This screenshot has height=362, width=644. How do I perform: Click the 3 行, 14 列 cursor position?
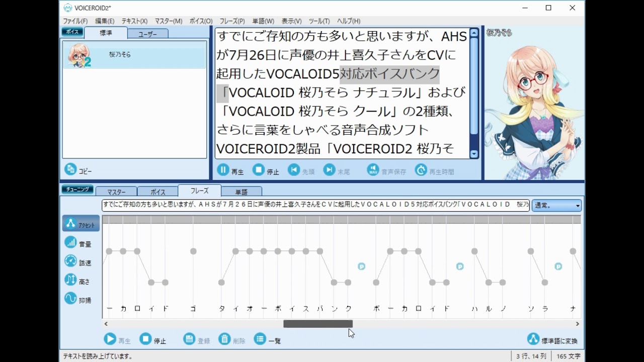pyautogui.click(x=531, y=356)
